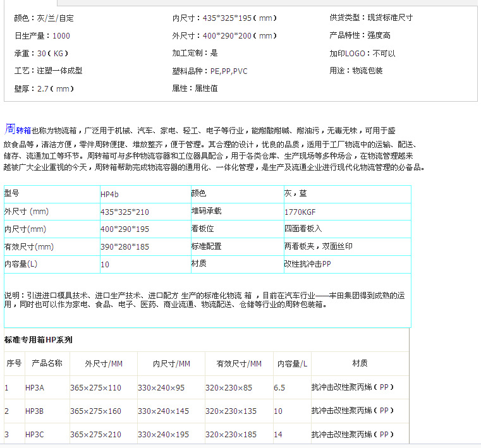This screenshot has height=448, width=481.
Task: Click 加印LOGO：不可以 attribute
Action: point(363,54)
